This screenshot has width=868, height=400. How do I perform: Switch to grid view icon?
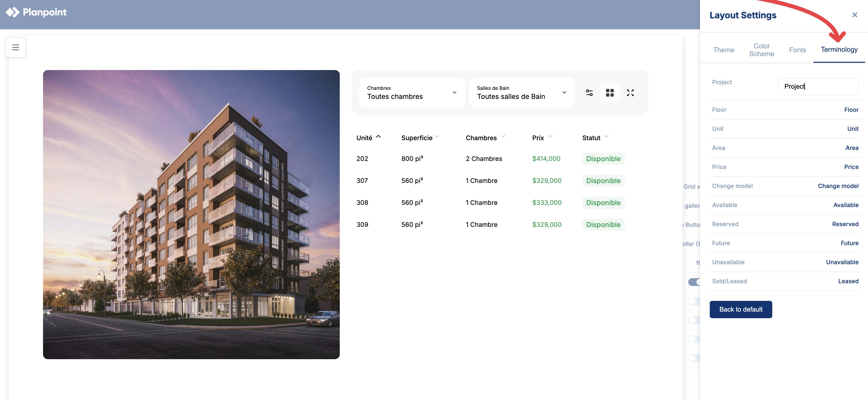610,93
